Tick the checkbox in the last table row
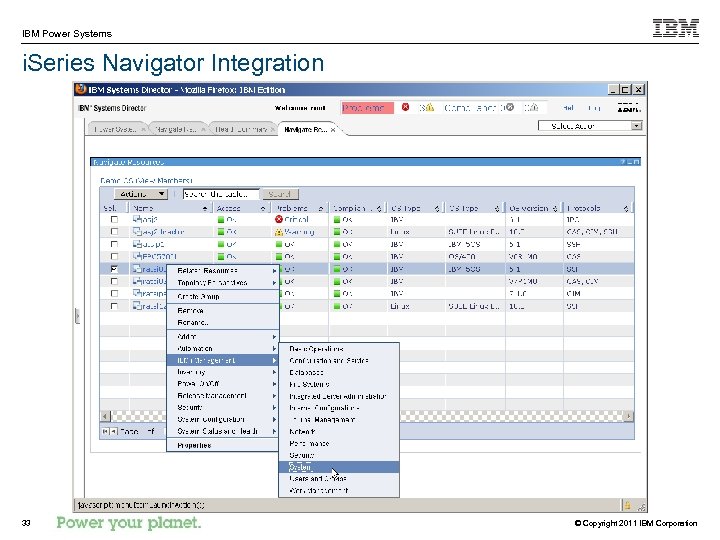Screen dimensions: 720x540 pos(114,306)
